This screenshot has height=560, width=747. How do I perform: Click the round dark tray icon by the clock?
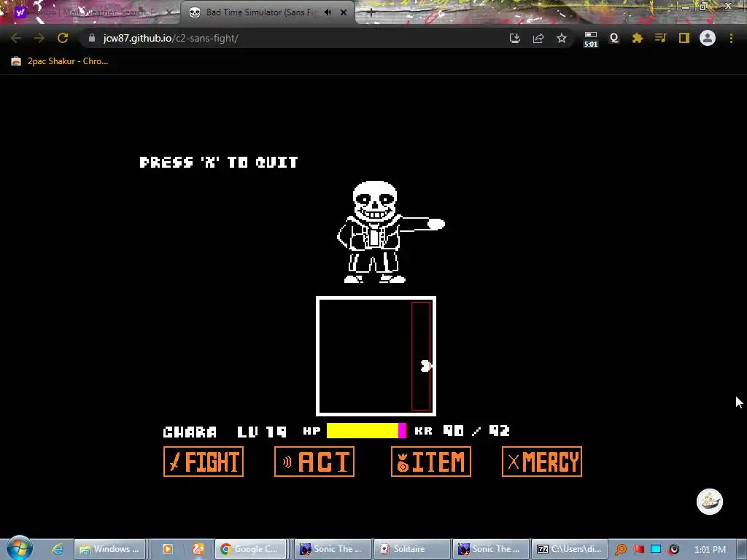(x=673, y=549)
